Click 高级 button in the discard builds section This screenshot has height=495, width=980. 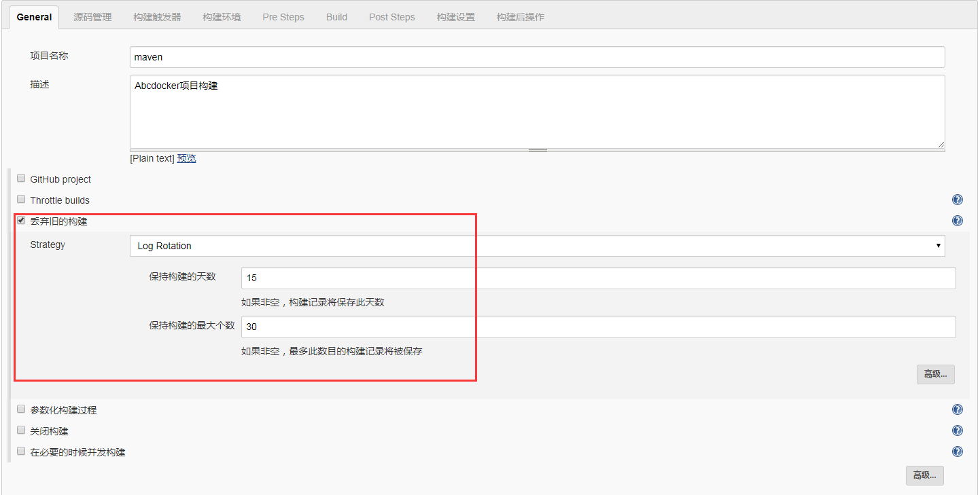(x=935, y=374)
